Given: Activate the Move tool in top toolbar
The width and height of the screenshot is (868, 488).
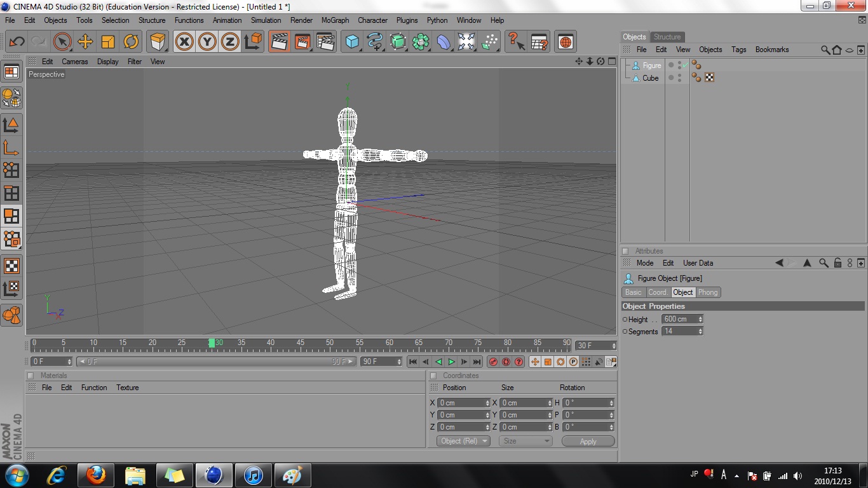Looking at the screenshot, I should [85, 42].
